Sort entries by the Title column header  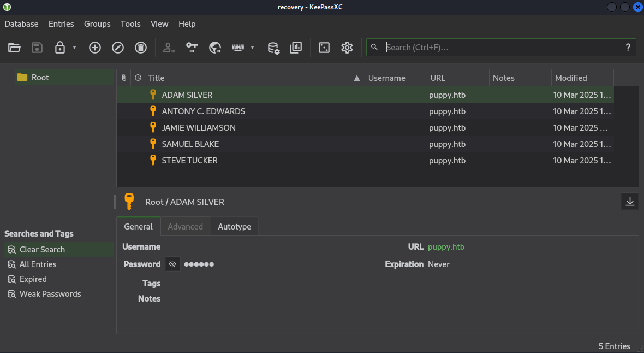coord(251,78)
